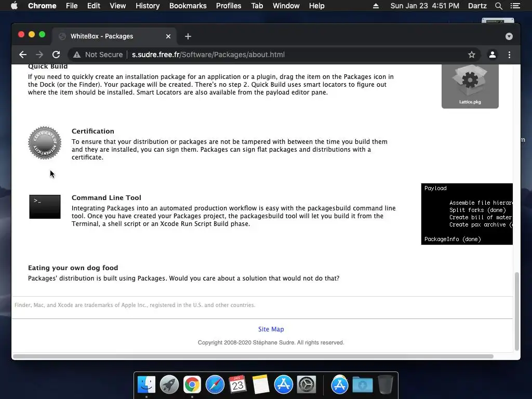Viewport: 532px width, 399px height.
Task: Select the WhiteBox - Packages tab
Action: pos(114,36)
